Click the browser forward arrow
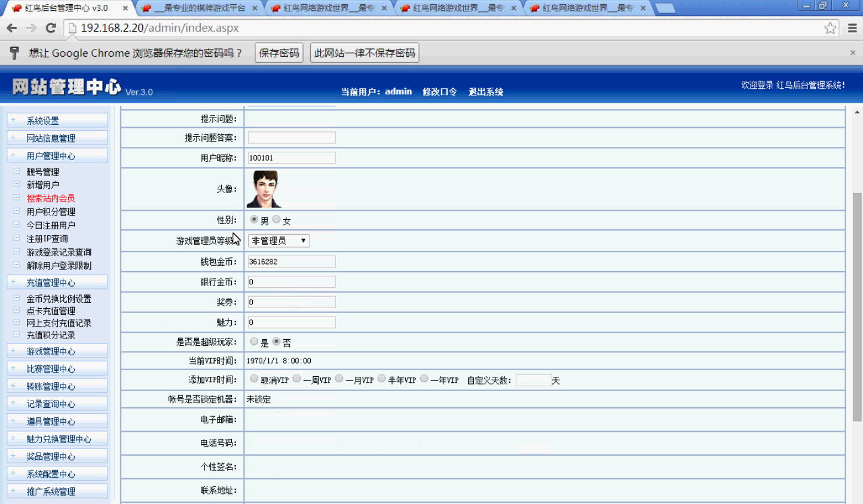 (31, 28)
